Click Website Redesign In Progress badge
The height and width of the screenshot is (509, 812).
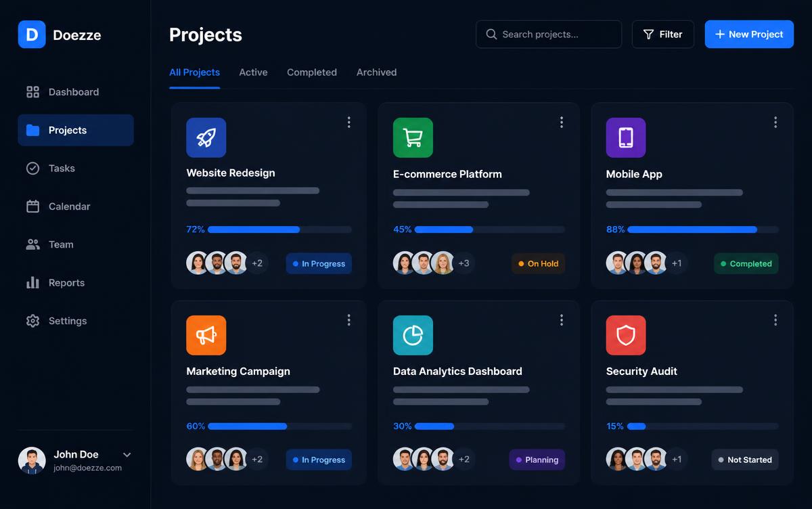pos(319,264)
